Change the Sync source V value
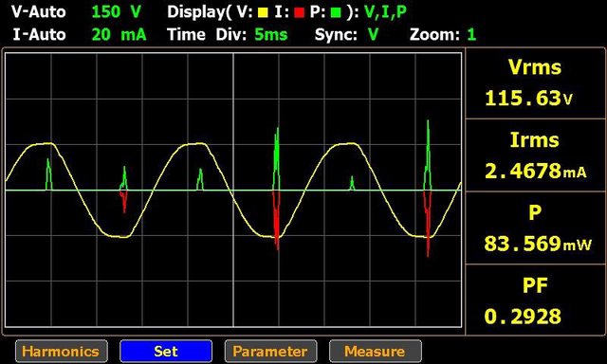 pyautogui.click(x=373, y=35)
